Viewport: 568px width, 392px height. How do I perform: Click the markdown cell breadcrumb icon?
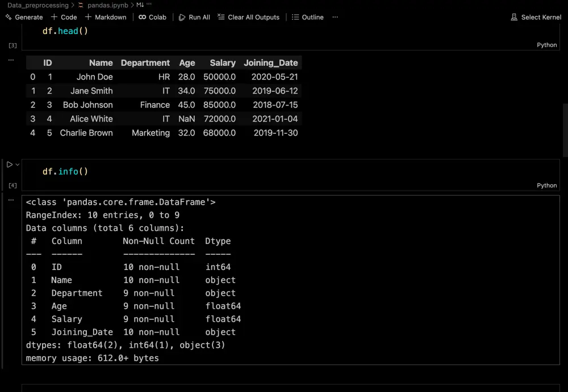tap(140, 5)
